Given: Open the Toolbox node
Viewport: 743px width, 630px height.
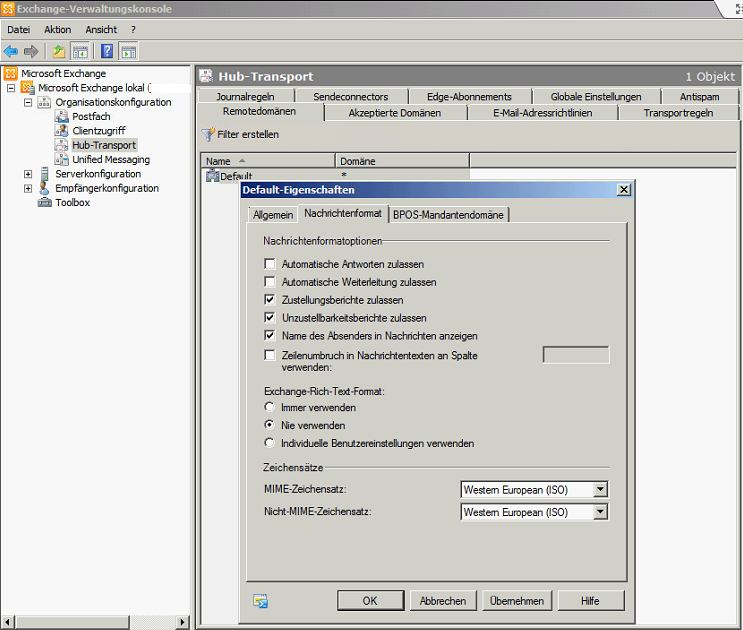Looking at the screenshot, I should (x=72, y=202).
